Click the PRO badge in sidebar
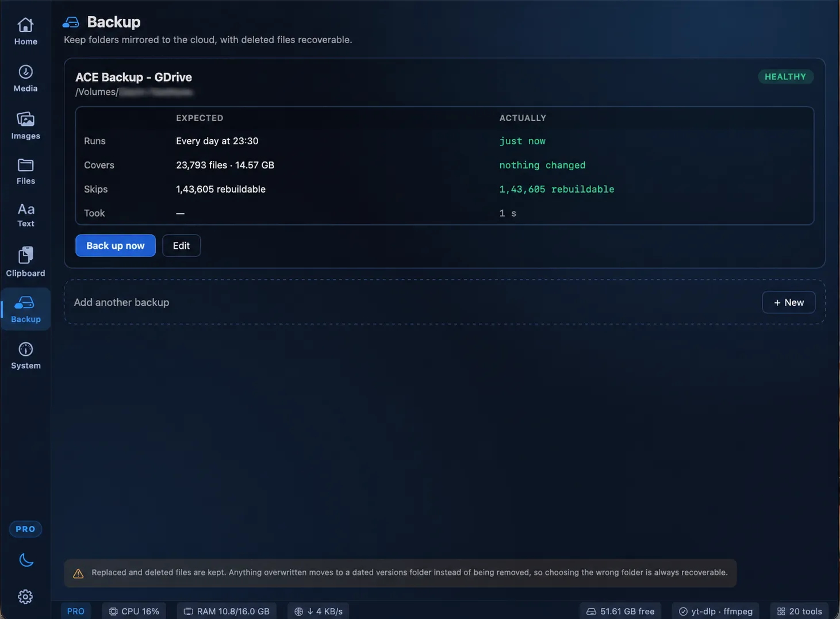 (25, 529)
